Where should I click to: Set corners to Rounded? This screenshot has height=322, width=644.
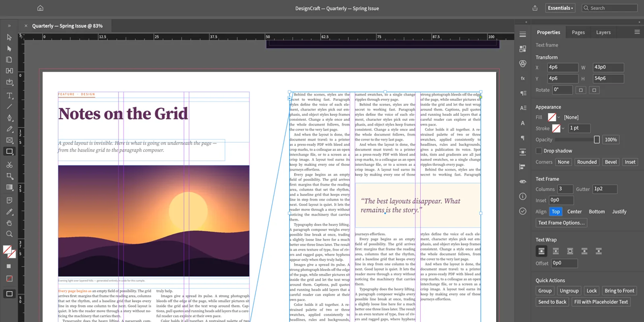[x=587, y=162]
